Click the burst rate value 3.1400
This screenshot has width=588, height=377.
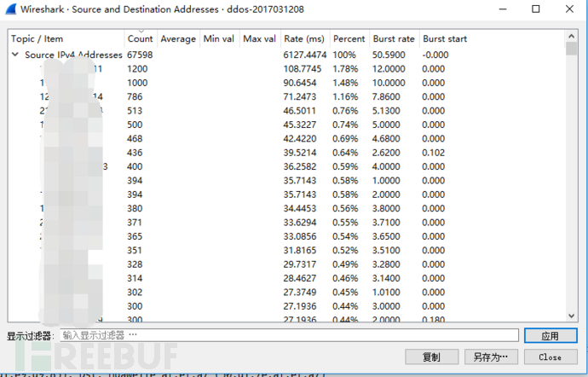386,278
